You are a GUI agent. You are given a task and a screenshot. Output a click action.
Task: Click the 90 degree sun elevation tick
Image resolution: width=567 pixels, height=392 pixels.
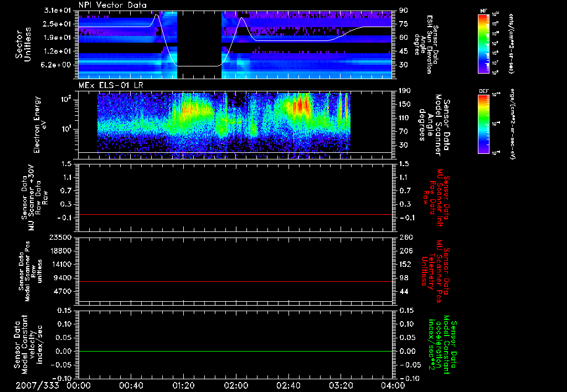[403, 11]
